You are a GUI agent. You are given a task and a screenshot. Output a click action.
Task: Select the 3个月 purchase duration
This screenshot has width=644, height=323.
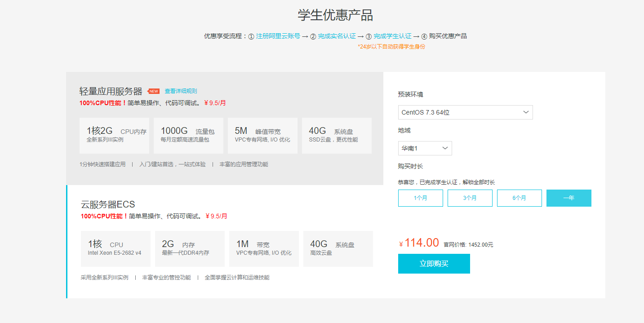(x=470, y=198)
